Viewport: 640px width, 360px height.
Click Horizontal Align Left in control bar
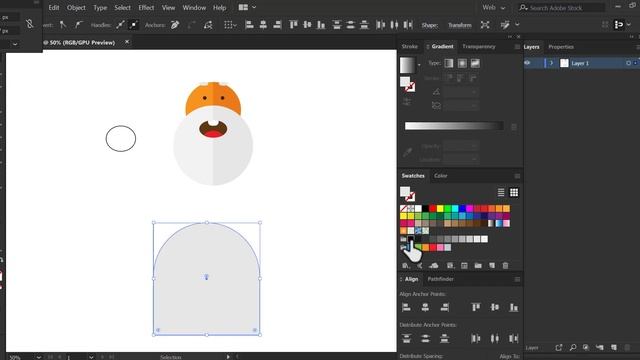(249, 25)
